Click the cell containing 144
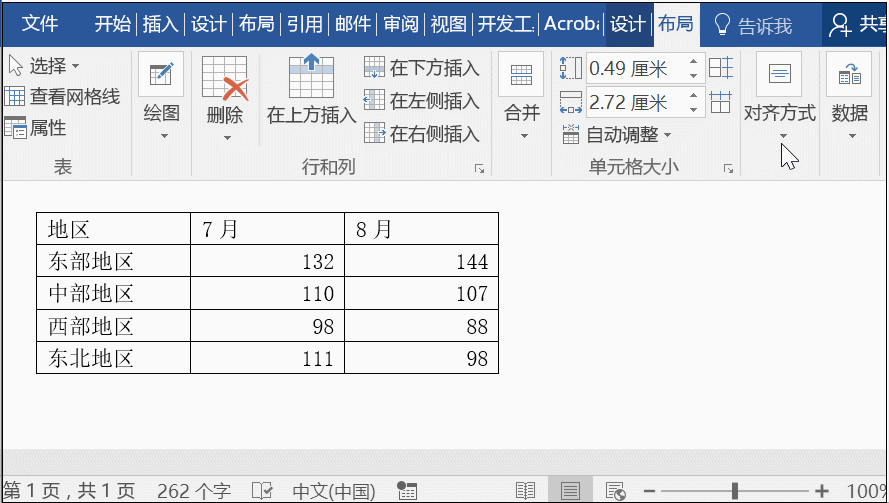The width and height of the screenshot is (889, 503). coord(421,261)
